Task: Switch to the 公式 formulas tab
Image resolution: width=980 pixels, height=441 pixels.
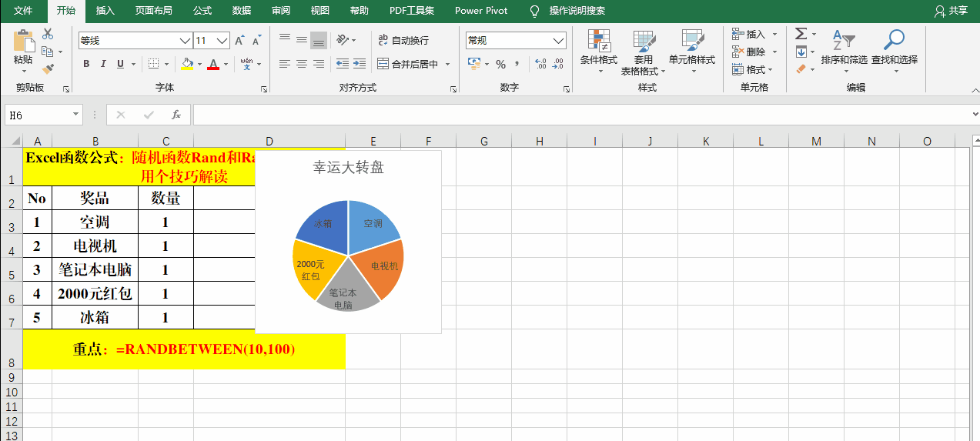Action: point(202,11)
